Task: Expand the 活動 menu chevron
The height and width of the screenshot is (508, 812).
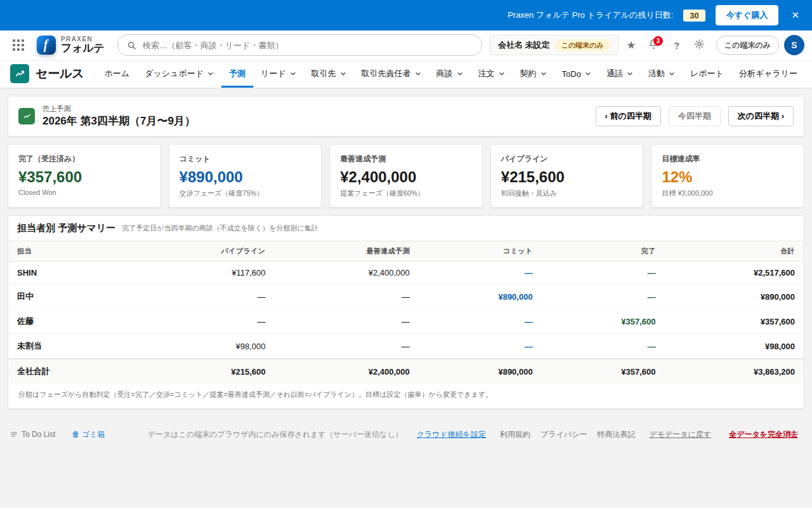Action: pos(672,74)
